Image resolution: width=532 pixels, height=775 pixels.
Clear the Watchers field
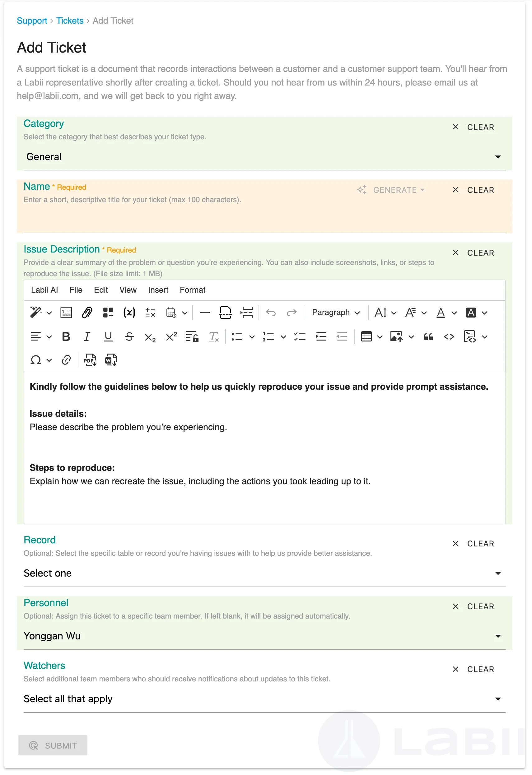tap(474, 670)
